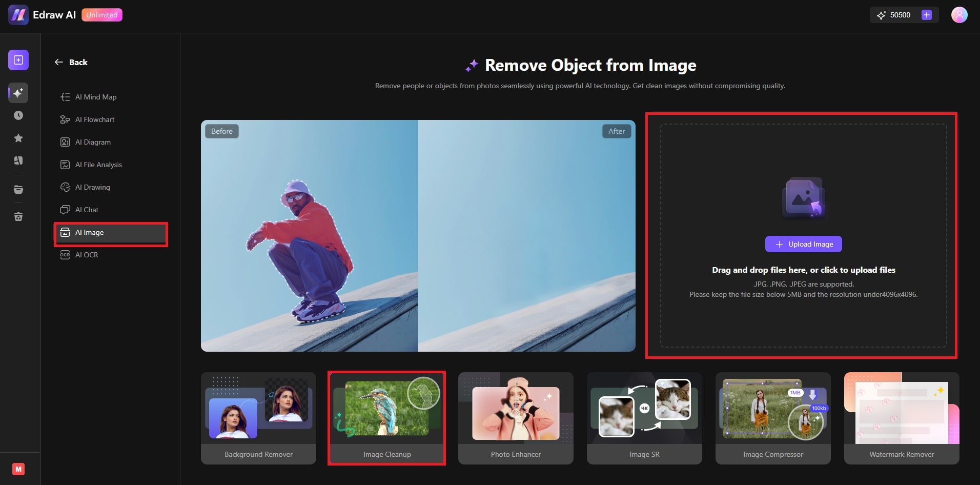Image resolution: width=980 pixels, height=485 pixels.
Task: Open AI Diagram menu item
Action: coord(110,142)
